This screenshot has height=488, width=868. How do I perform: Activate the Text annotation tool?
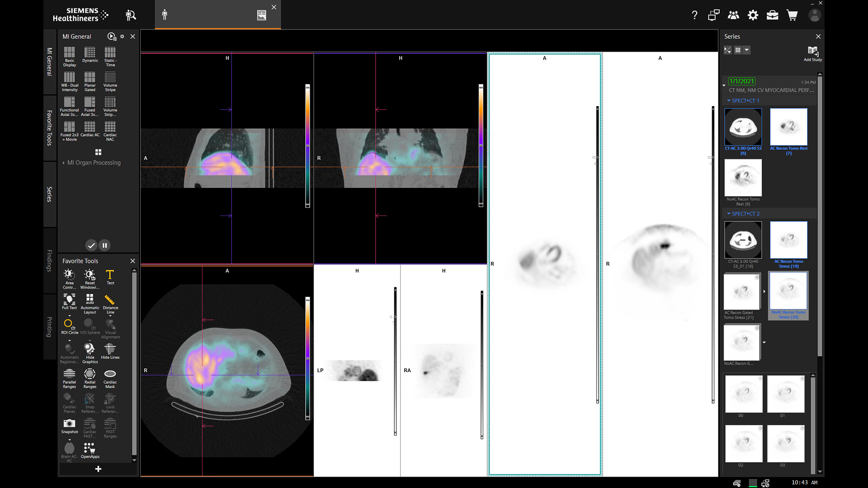pos(110,277)
